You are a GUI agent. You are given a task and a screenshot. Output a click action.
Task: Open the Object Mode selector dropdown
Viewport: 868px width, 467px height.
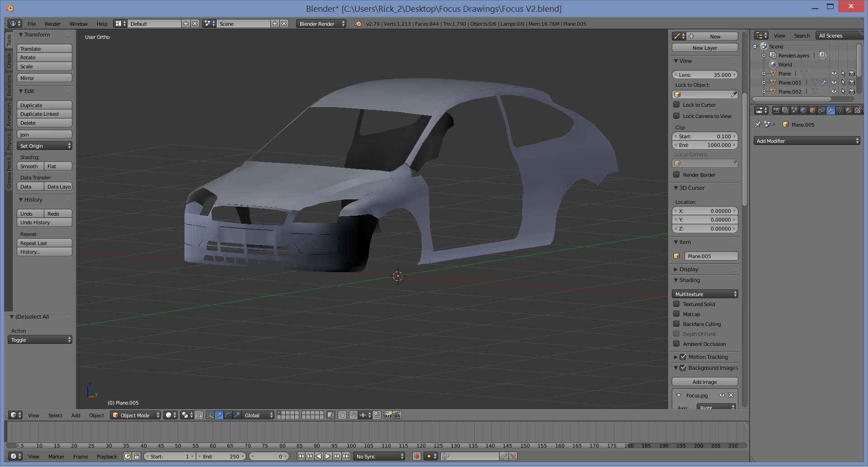pyautogui.click(x=136, y=415)
